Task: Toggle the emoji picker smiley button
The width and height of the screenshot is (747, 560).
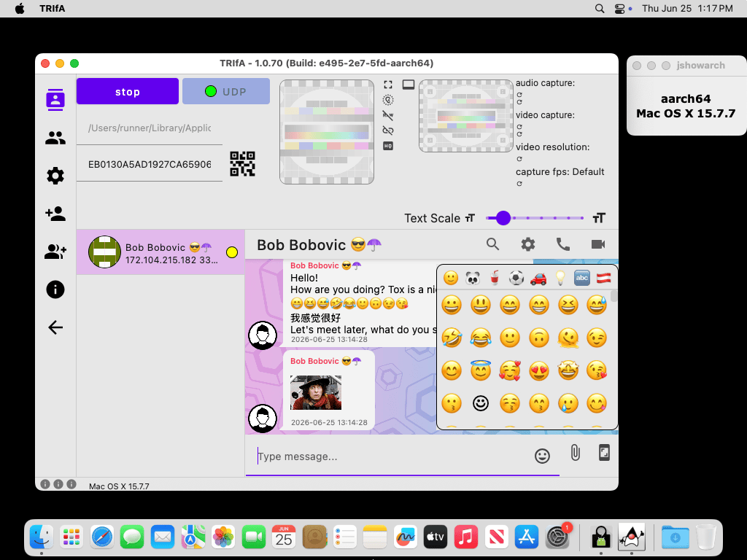Action: coord(542,456)
